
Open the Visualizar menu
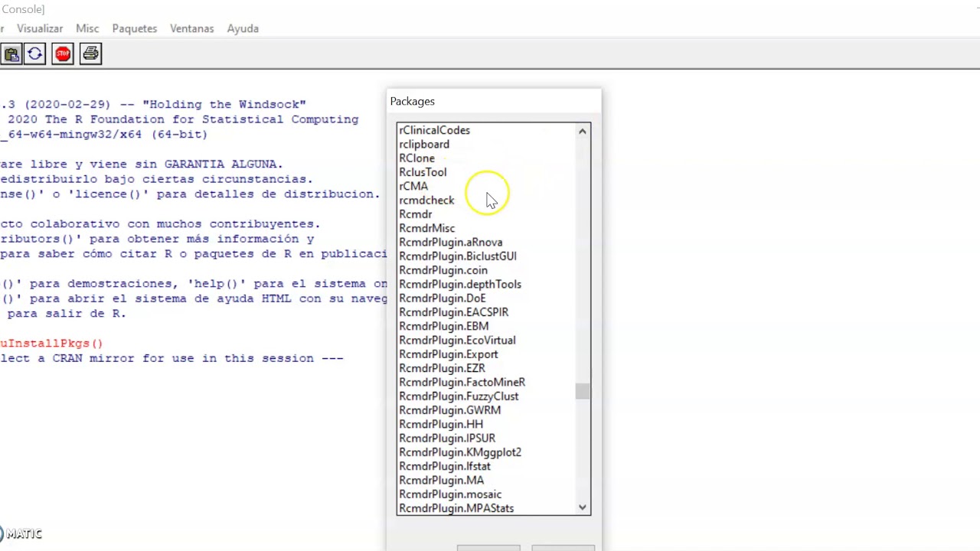pyautogui.click(x=40, y=28)
